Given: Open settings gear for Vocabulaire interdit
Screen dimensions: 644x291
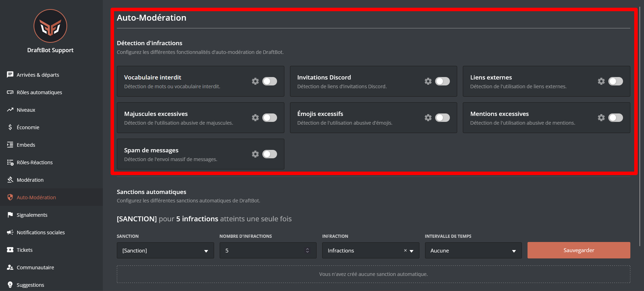Looking at the screenshot, I should click(x=255, y=81).
